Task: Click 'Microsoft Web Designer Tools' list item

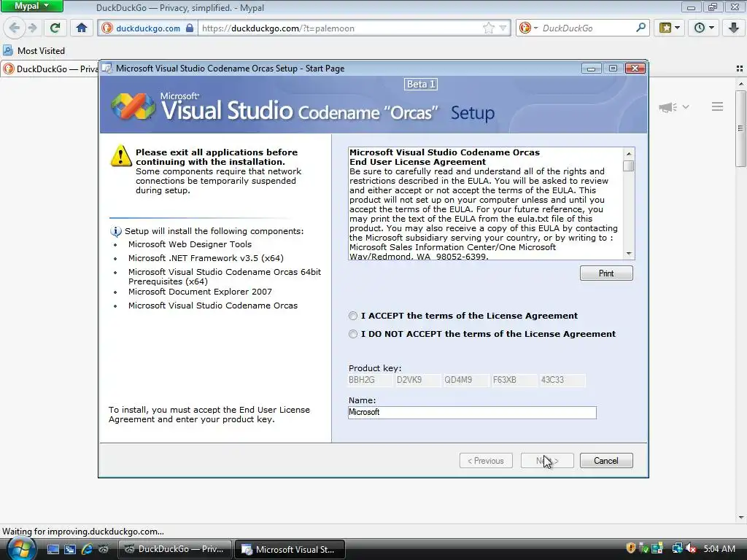Action: point(190,244)
